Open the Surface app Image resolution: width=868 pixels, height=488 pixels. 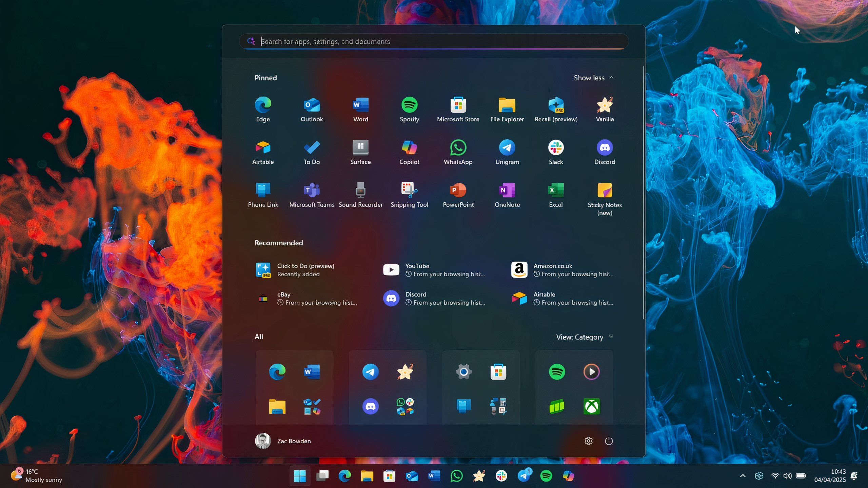(x=360, y=152)
